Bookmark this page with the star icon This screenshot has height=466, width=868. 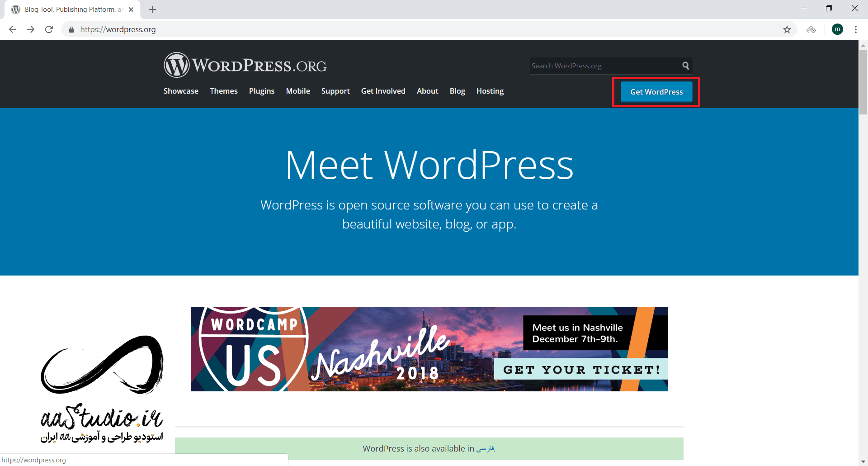pyautogui.click(x=787, y=29)
